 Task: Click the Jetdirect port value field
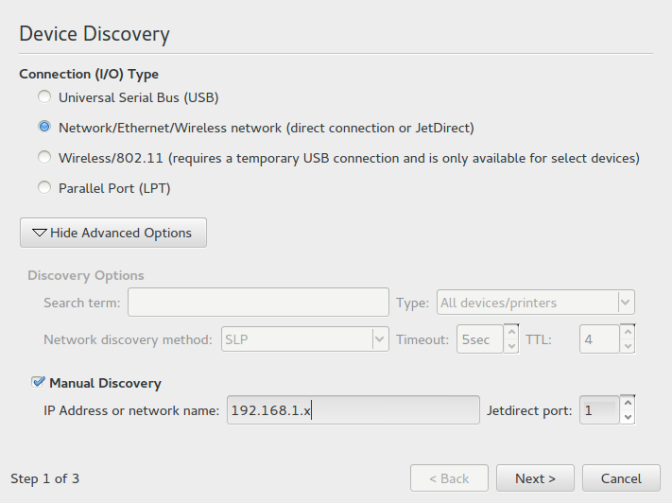coord(598,410)
